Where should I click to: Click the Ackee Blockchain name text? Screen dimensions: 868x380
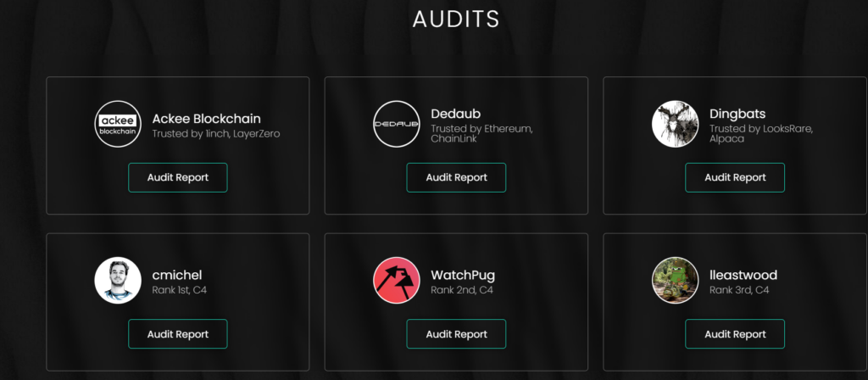tap(206, 119)
